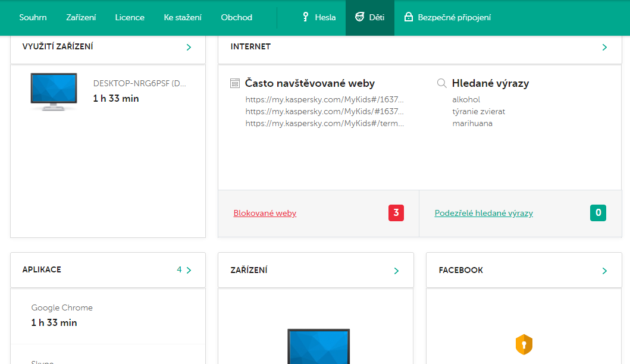Image resolution: width=630 pixels, height=364 pixels.
Task: Click the DESKTOP-NRG6PSF monitor image
Action: tap(54, 91)
